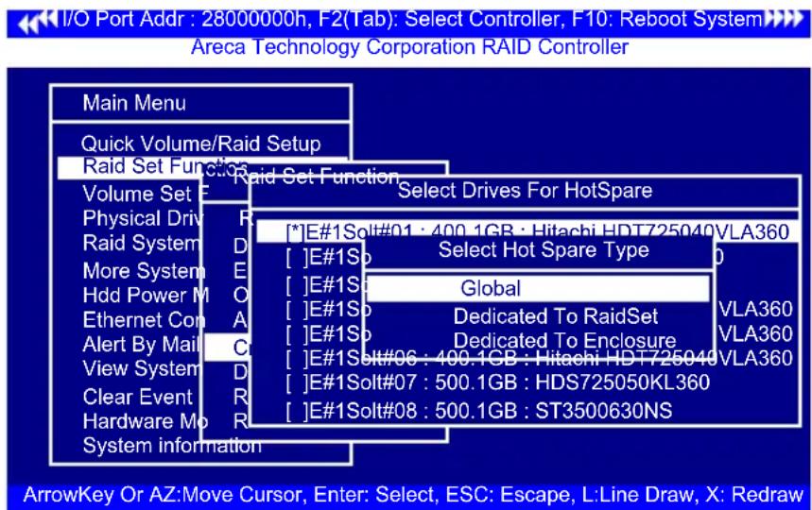This screenshot has width=812, height=510.
Task: Select Quick Volume/Raid Setup menu entry
Action: 201,144
